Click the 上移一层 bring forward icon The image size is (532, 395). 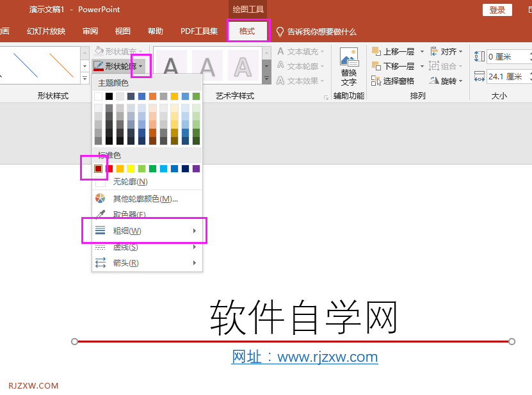coord(376,51)
